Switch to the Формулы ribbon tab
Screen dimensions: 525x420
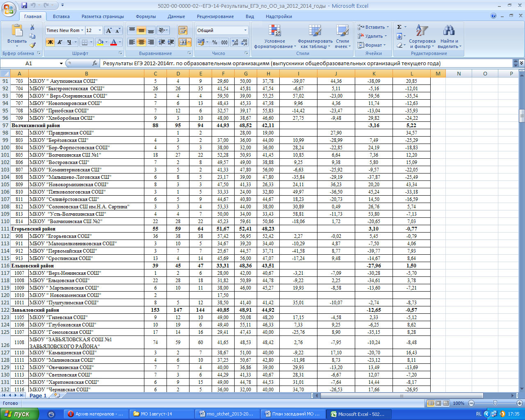click(x=146, y=16)
